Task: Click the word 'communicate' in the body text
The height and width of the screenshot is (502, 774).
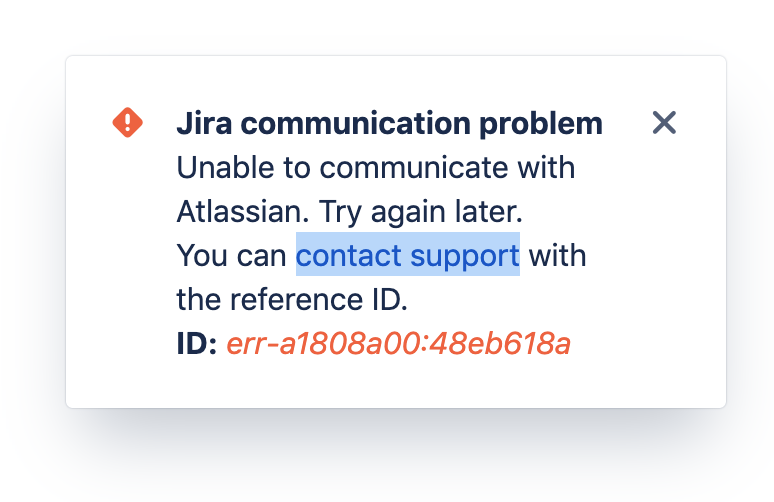Action: click(414, 168)
